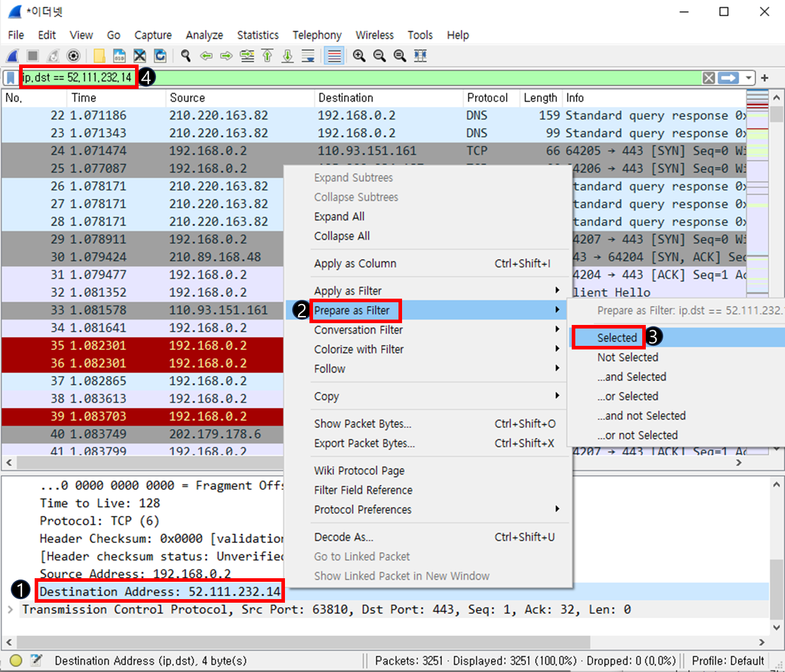Stop capture using the square stop icon

click(x=33, y=56)
